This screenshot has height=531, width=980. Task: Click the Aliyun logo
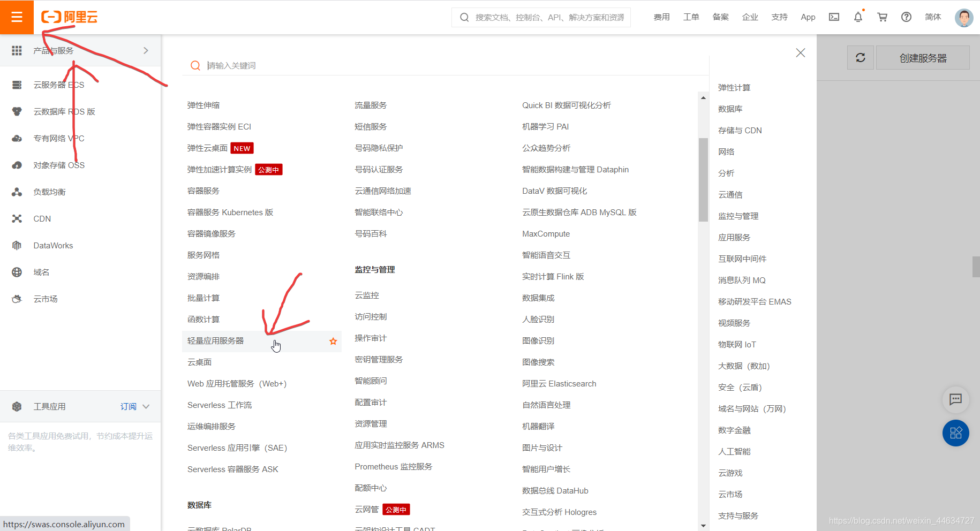pos(70,17)
